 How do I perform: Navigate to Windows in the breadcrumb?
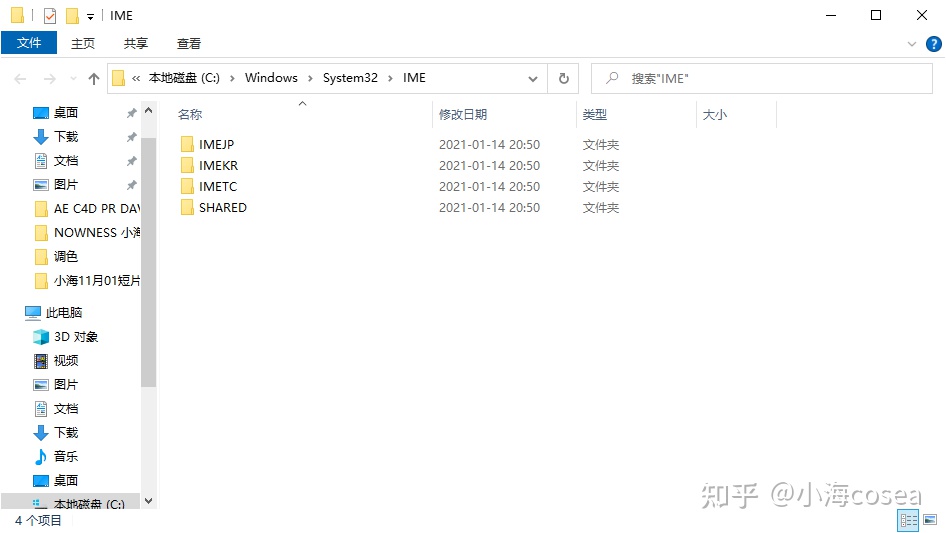(x=271, y=78)
